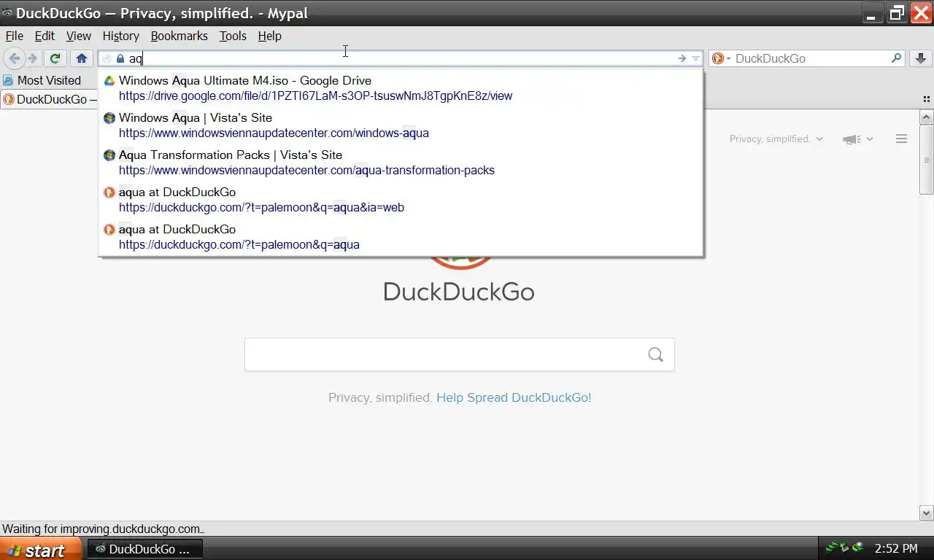Choose last aqua at DuckDuckGo suggestion
Screen dimensions: 934x560
[x=401, y=237]
